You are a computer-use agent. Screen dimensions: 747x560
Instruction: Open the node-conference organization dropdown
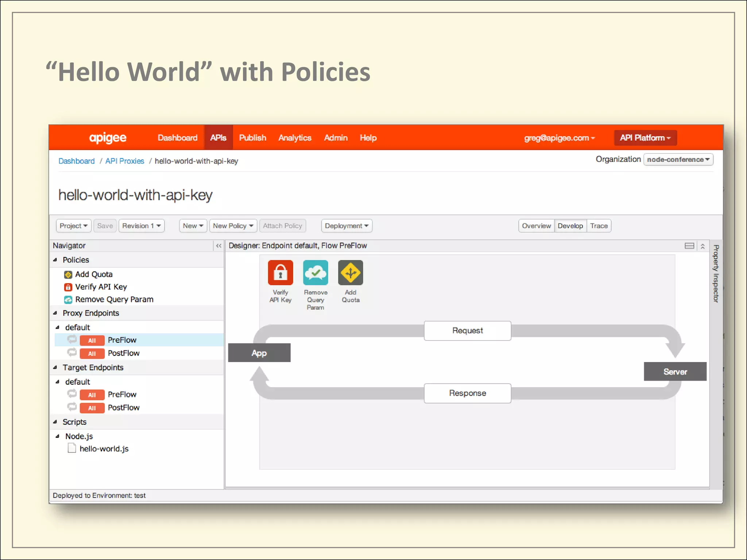[x=678, y=160]
